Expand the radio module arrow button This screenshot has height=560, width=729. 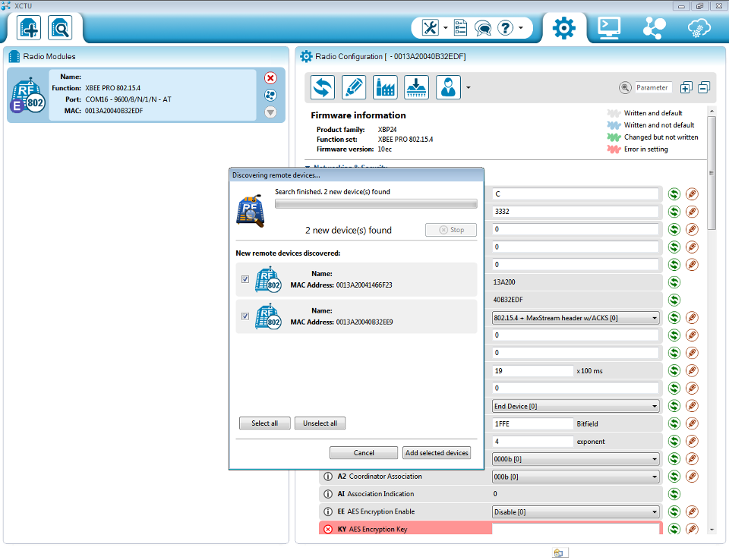(x=270, y=112)
